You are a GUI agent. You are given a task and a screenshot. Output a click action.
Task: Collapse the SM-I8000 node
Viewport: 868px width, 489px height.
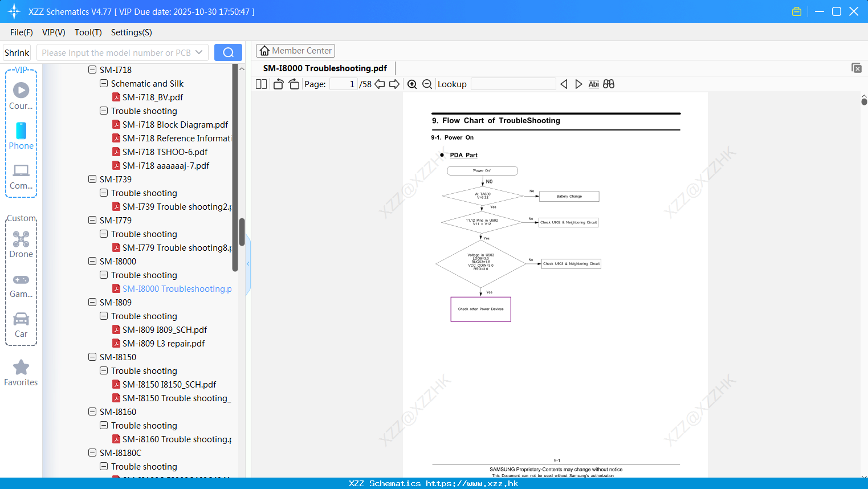tap(92, 261)
